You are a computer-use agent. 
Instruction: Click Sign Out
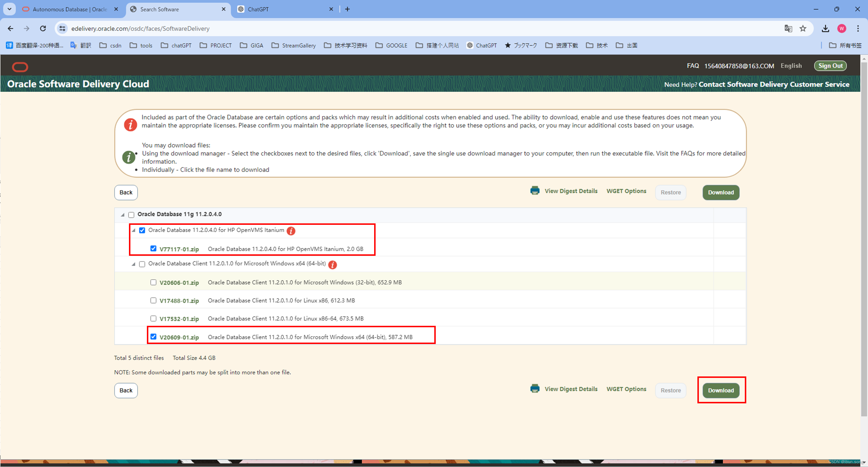click(830, 66)
